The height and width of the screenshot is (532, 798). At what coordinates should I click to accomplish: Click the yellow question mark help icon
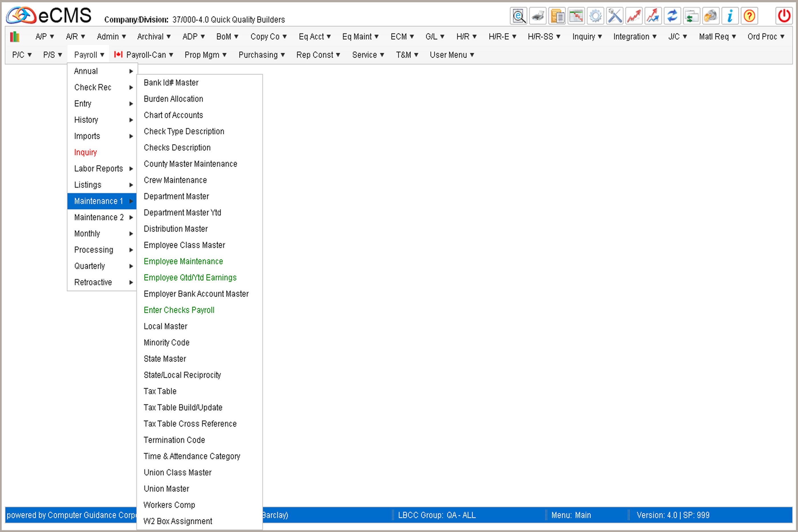749,16
